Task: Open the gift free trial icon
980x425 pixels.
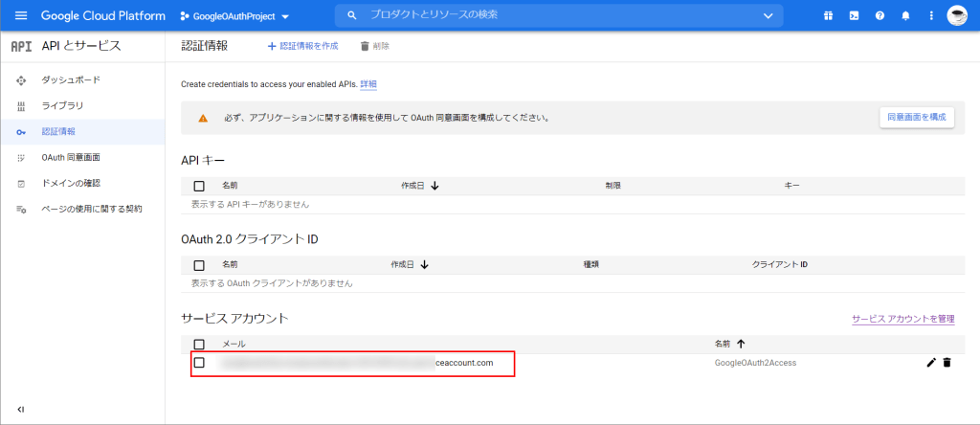Action: tap(828, 15)
